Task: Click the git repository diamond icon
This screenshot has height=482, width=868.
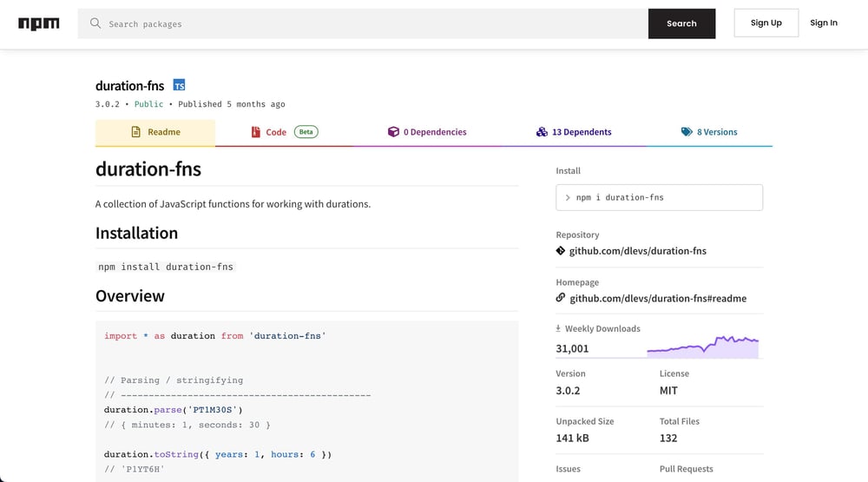Action: 561,251
